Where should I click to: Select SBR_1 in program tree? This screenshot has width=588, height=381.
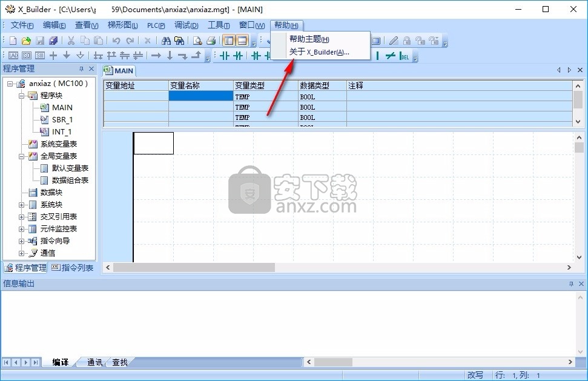[x=62, y=119]
